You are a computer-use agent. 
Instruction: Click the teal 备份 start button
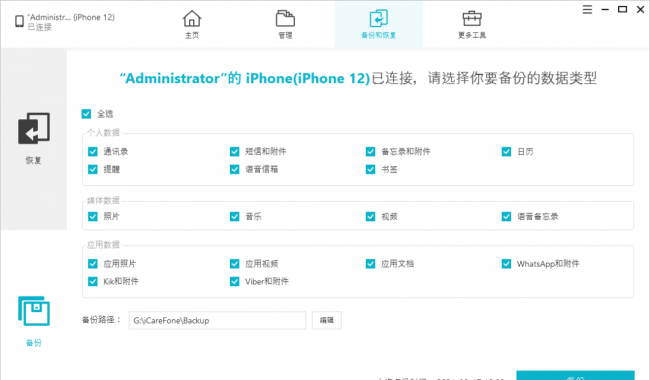click(x=575, y=375)
